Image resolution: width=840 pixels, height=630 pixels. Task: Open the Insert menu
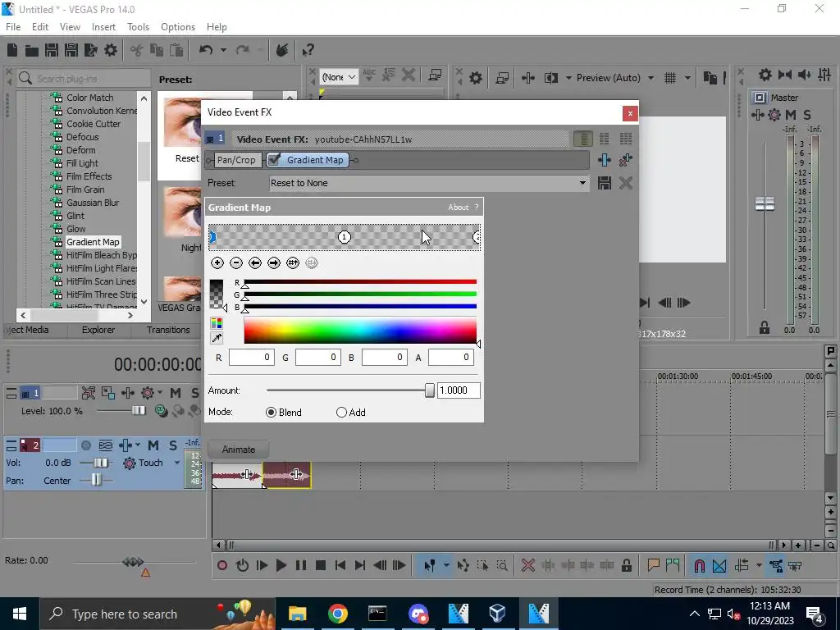coord(103,27)
